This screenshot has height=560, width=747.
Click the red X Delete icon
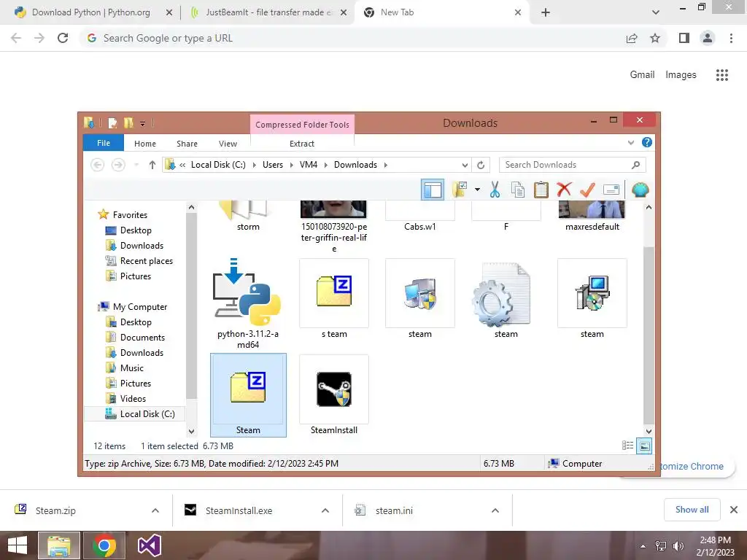(564, 190)
